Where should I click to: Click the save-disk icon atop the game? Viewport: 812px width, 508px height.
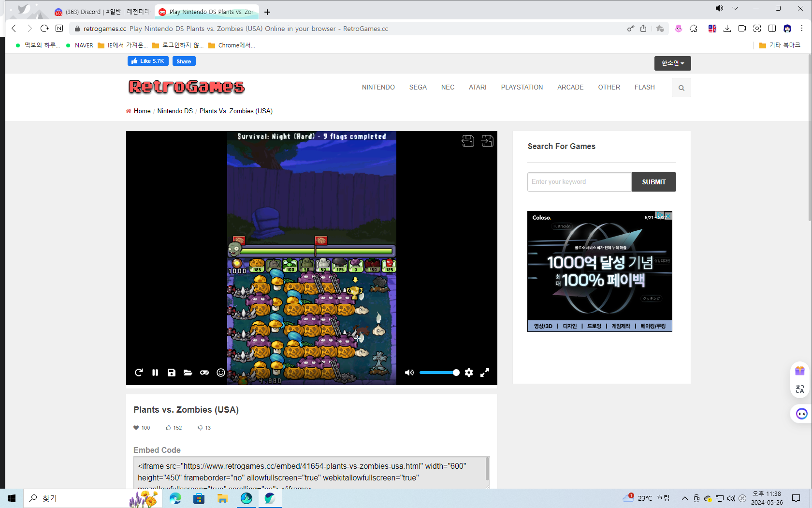point(468,141)
